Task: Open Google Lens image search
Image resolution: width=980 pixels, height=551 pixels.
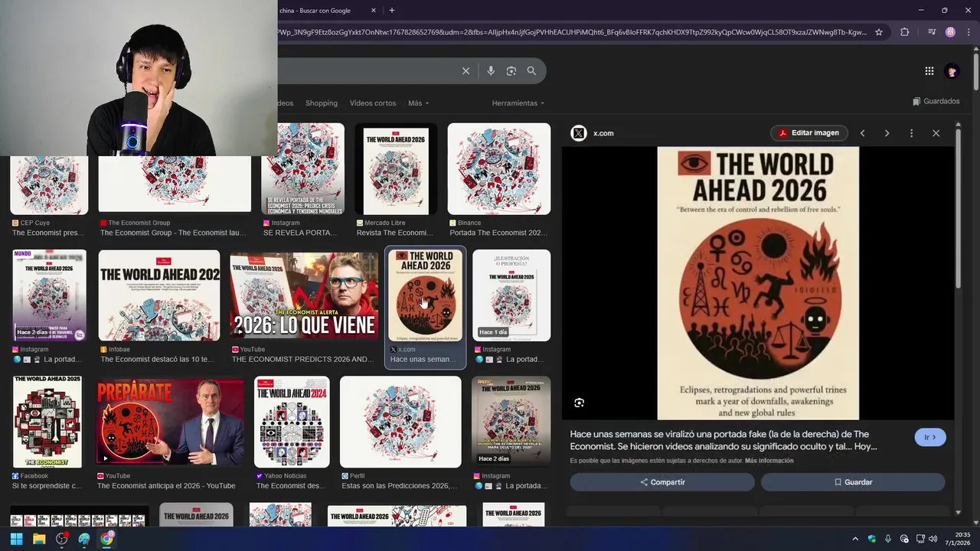Action: tap(511, 71)
